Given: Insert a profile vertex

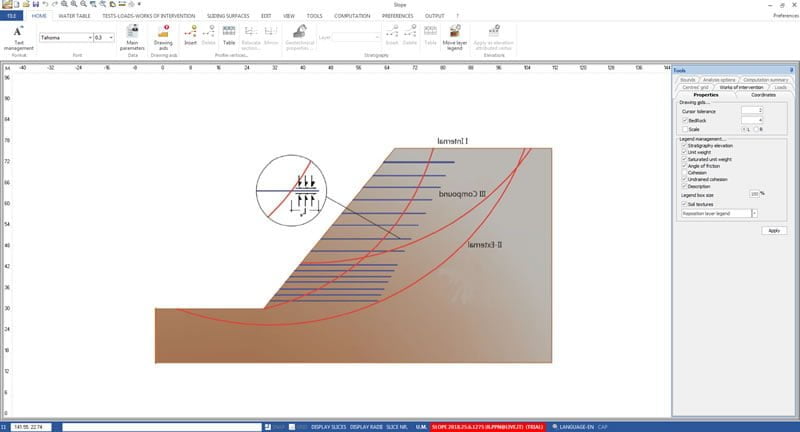Looking at the screenshot, I should coord(191,37).
